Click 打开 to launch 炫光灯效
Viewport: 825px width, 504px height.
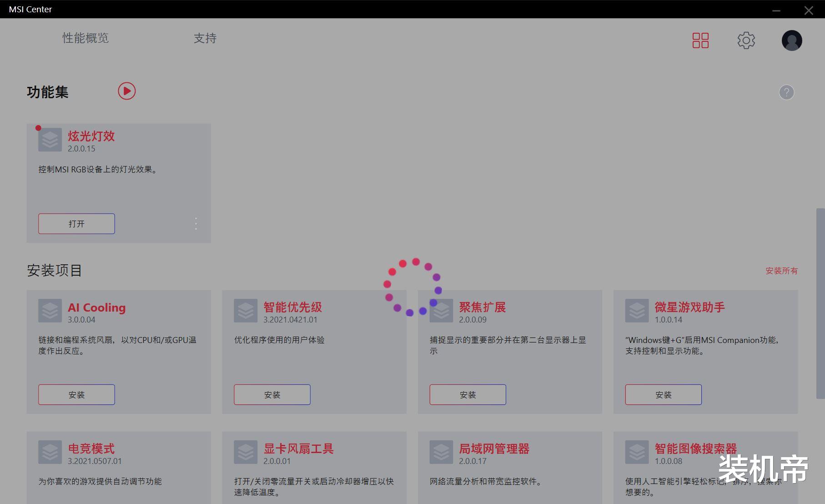(x=76, y=223)
